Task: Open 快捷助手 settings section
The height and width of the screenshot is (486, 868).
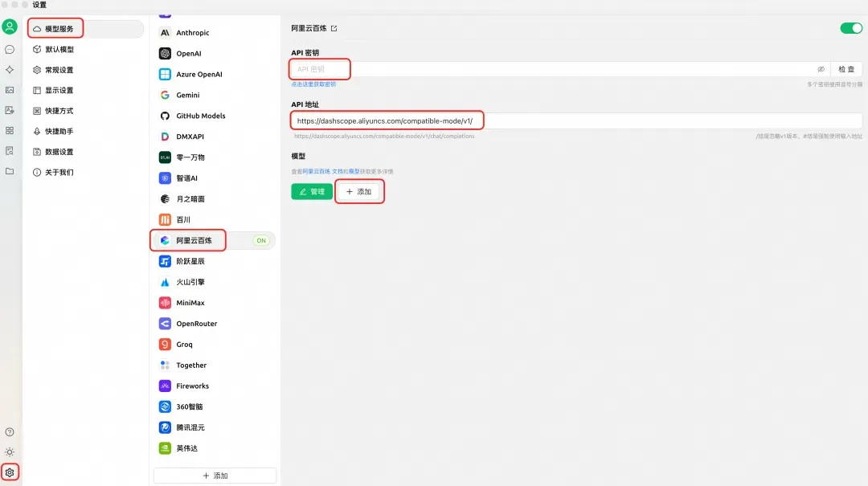Action: pos(85,131)
